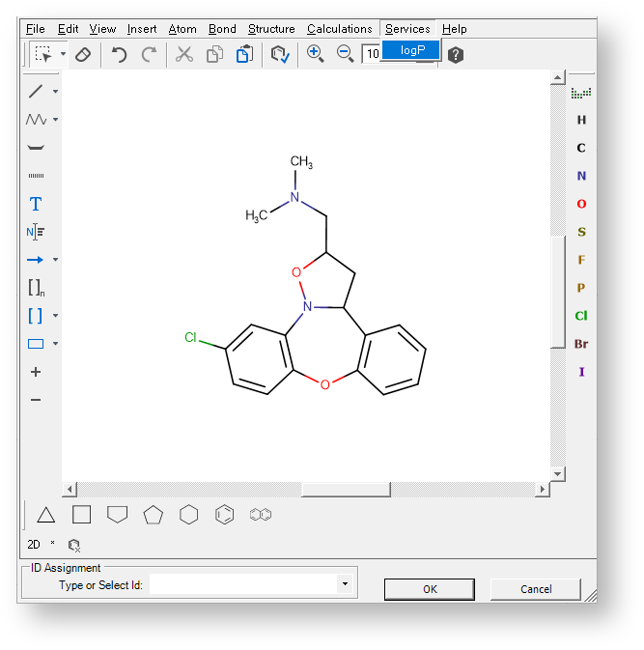Expand the single bond tool dropdown
The image size is (644, 650).
click(55, 92)
